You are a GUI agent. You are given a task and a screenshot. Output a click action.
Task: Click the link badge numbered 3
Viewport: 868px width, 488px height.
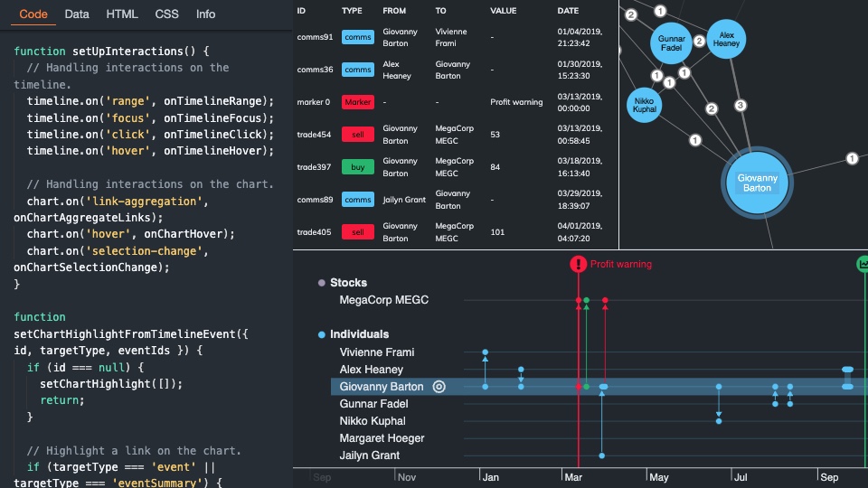(x=741, y=106)
